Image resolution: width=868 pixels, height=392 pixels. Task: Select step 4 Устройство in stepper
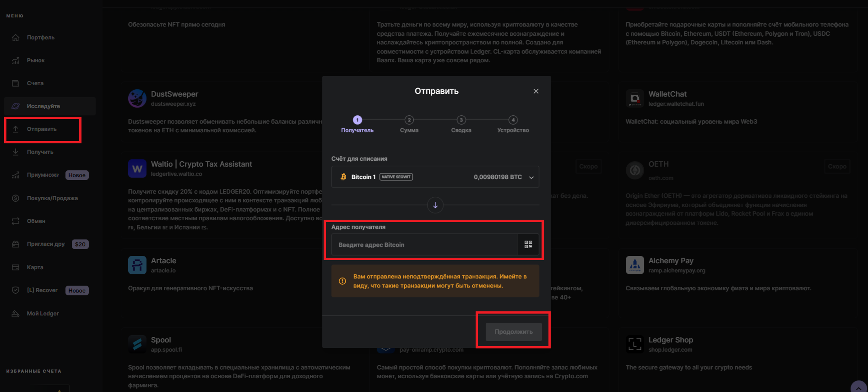[513, 124]
